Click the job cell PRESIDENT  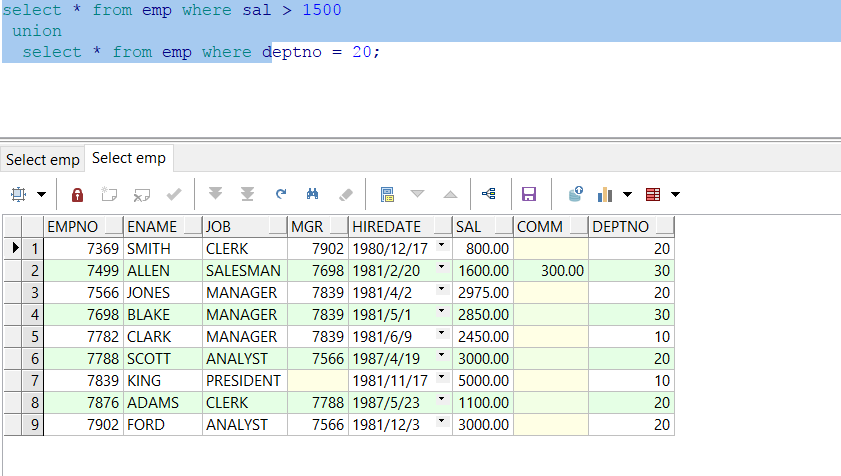[x=245, y=380]
